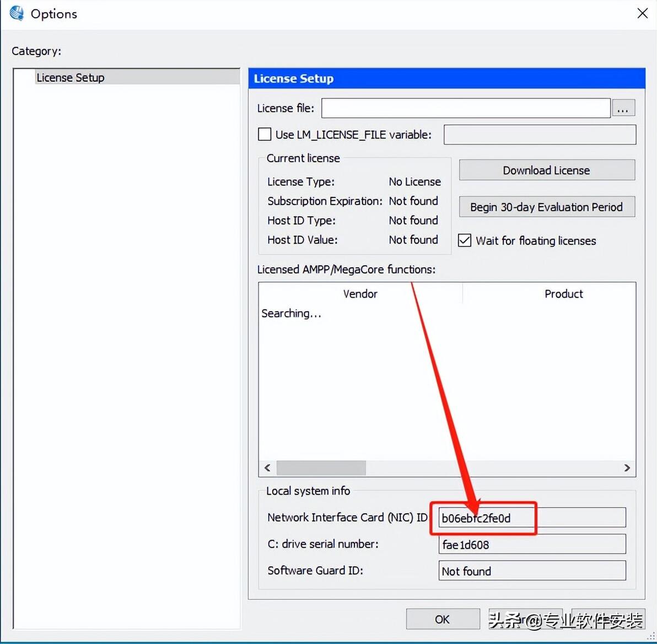Close the Options dialog

click(642, 13)
